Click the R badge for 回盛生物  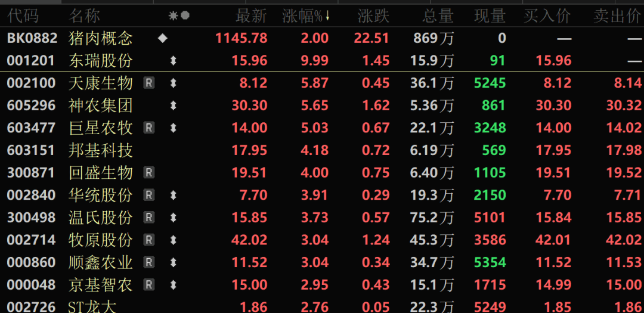point(148,172)
